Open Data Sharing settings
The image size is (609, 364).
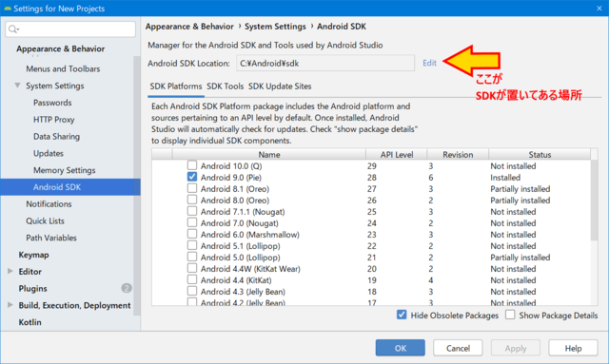pos(56,136)
